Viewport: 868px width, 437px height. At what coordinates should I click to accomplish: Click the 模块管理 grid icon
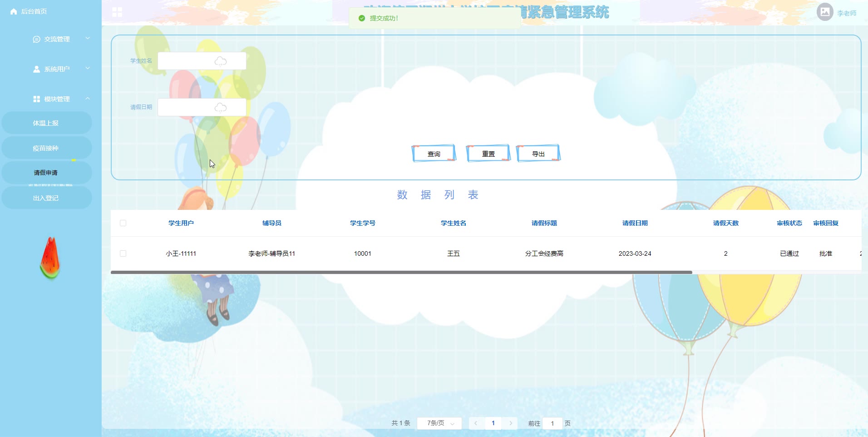tap(37, 99)
